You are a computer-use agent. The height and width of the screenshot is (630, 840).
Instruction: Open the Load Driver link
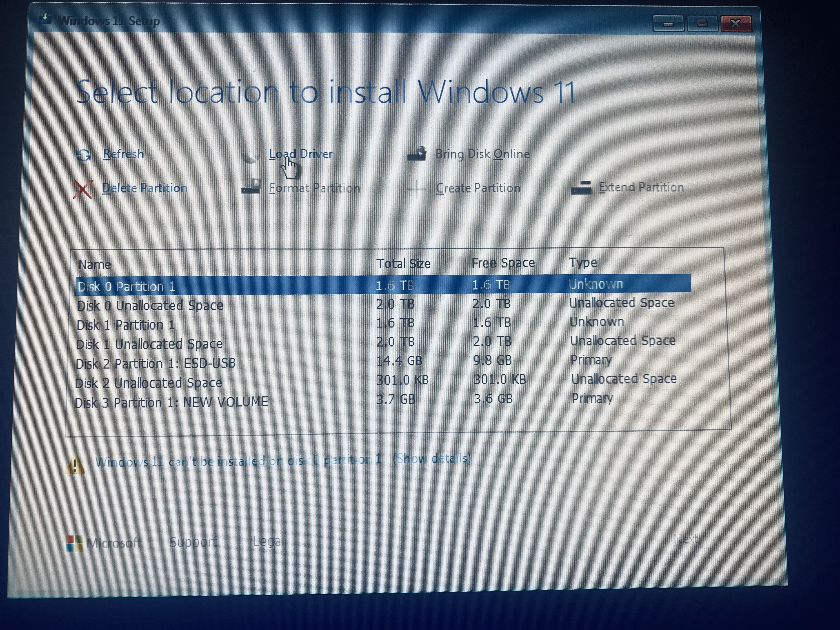[x=300, y=154]
